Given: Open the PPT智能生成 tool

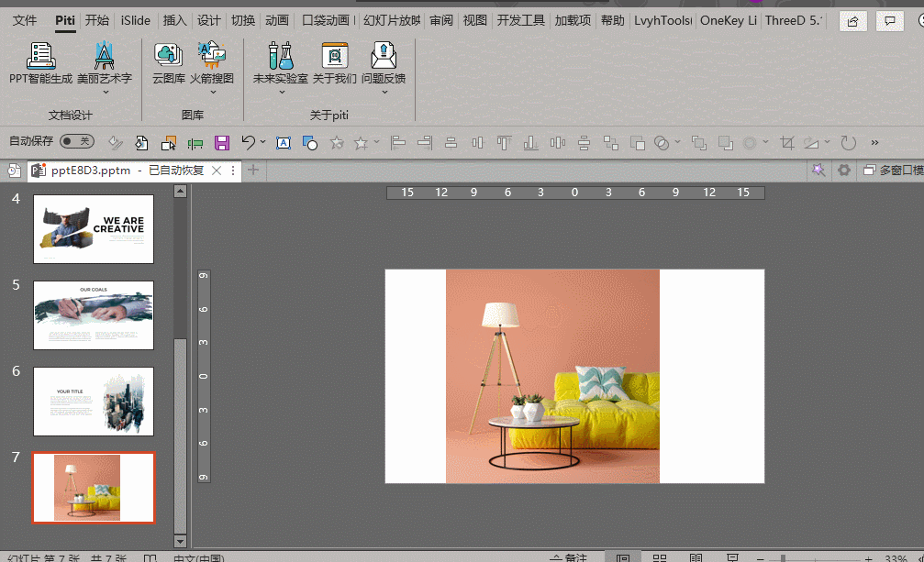Looking at the screenshot, I should (x=40, y=58).
